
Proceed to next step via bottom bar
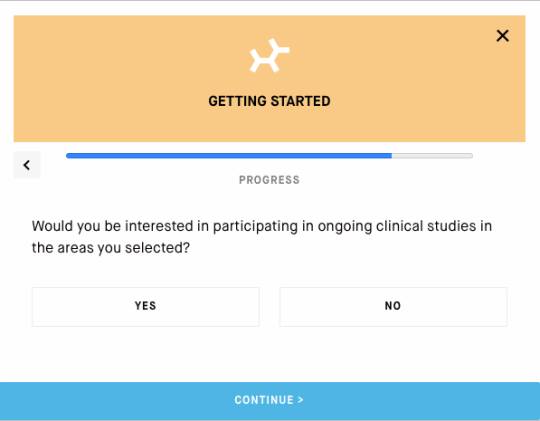[x=270, y=401]
